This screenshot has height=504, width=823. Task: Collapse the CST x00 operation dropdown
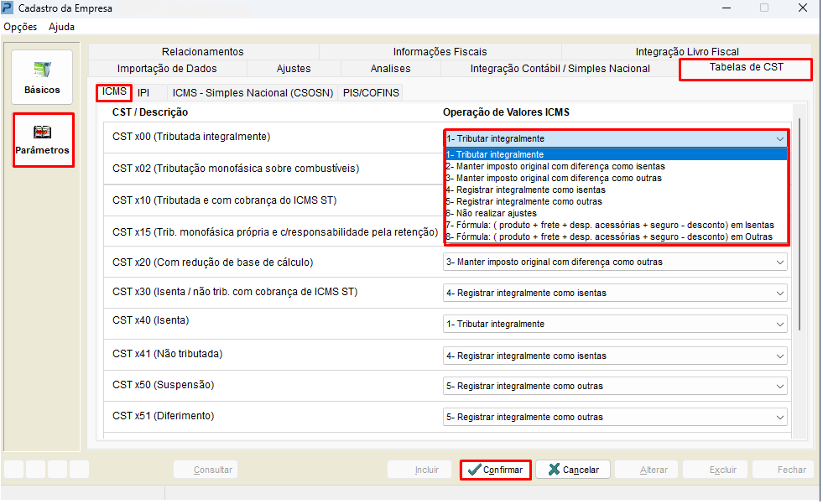point(779,139)
